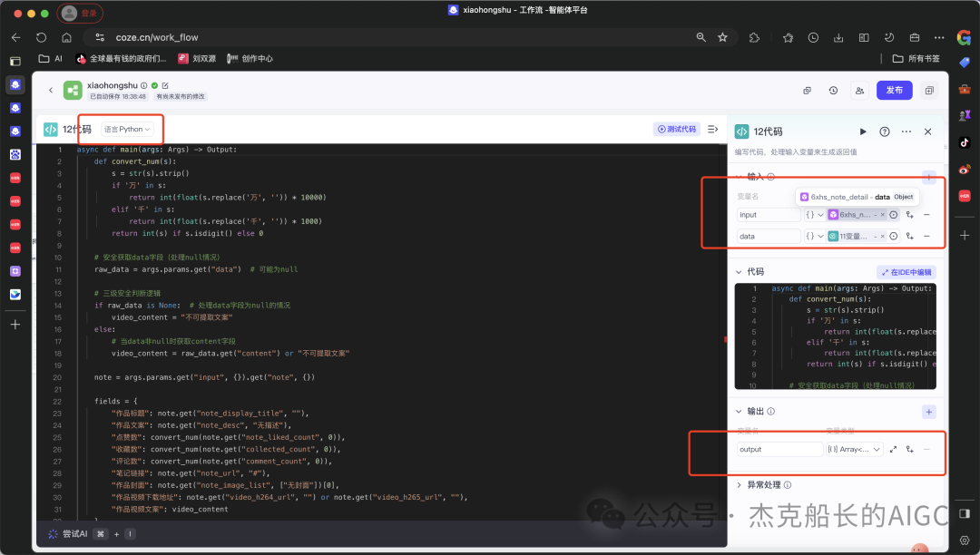Image resolution: width=980 pixels, height=555 pixels.
Task: Edit the data variable name field
Action: [769, 236]
